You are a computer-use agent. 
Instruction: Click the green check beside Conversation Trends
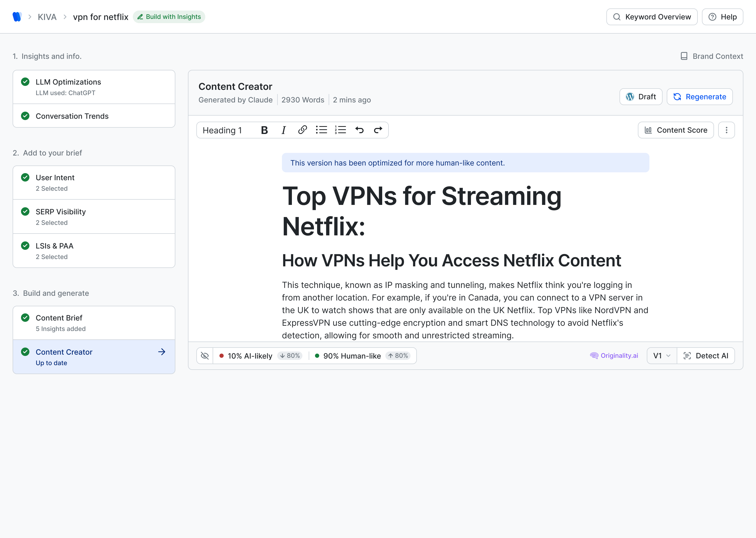click(x=25, y=116)
